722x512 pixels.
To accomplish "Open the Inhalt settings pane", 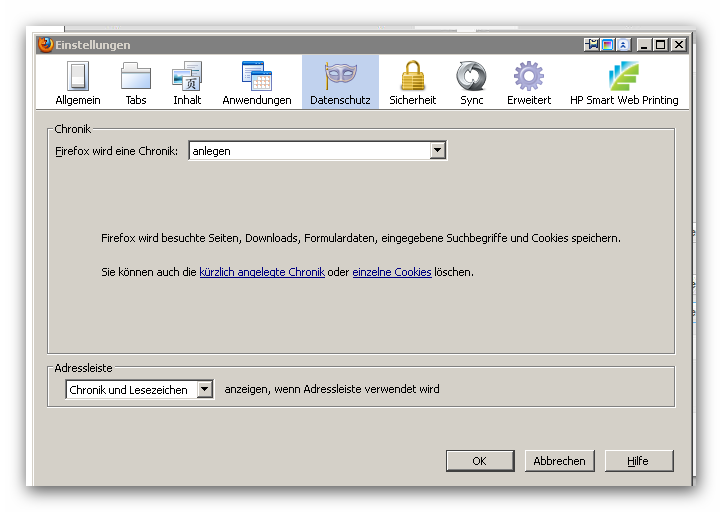I will tap(187, 83).
